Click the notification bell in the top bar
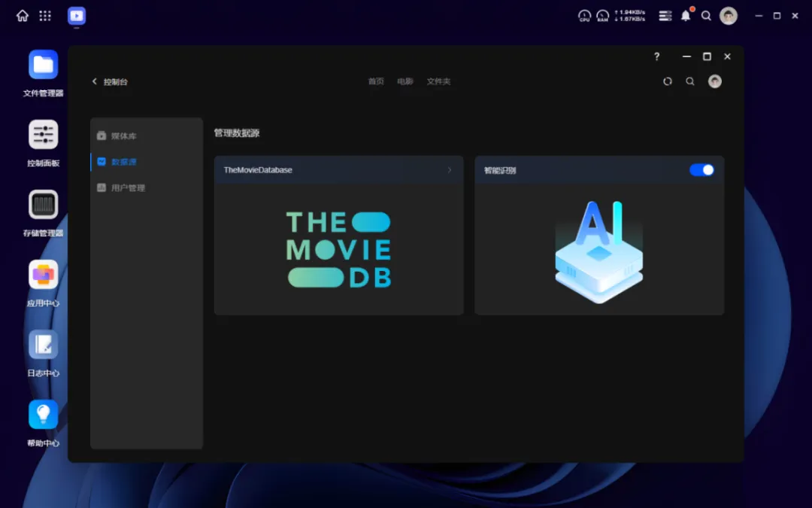 point(686,16)
